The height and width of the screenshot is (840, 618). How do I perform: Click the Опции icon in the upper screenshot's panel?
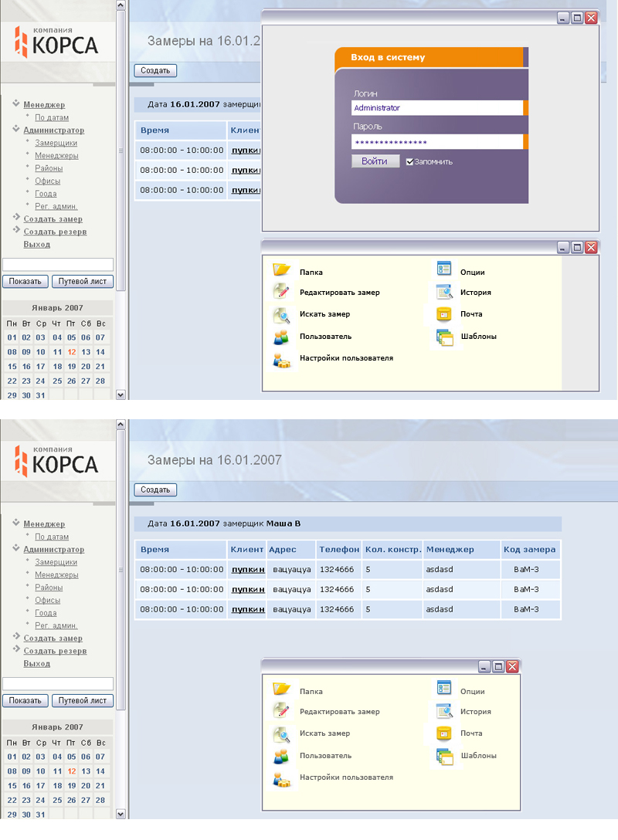(x=444, y=269)
